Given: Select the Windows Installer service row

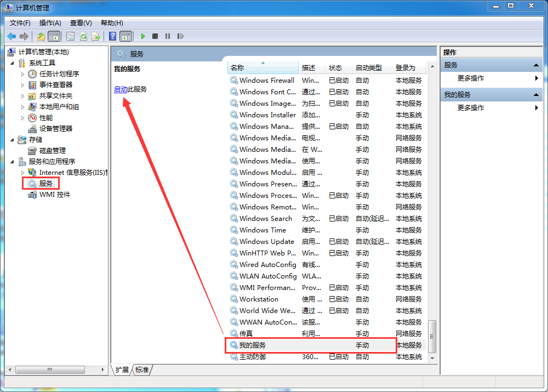Looking at the screenshot, I should 327,115.
